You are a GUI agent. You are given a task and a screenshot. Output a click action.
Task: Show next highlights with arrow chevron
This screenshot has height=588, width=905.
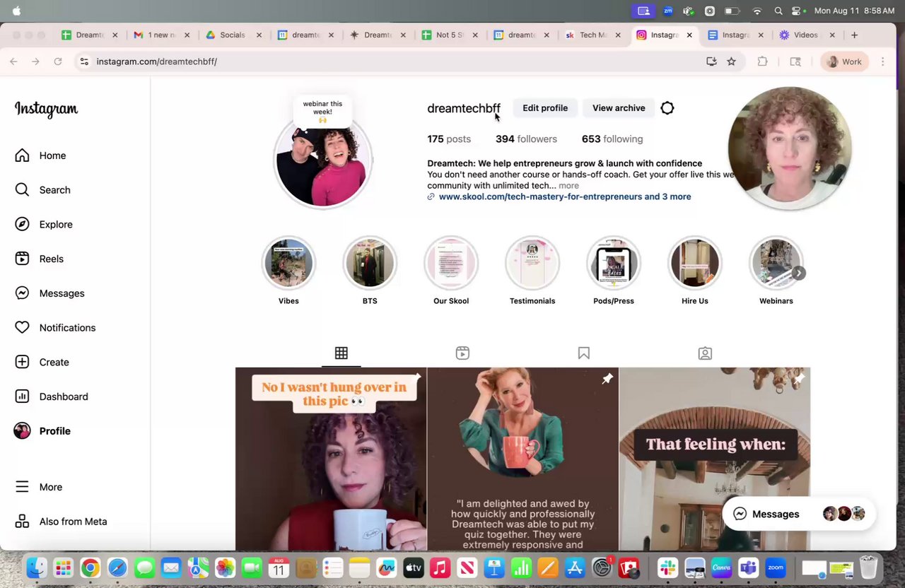798,273
